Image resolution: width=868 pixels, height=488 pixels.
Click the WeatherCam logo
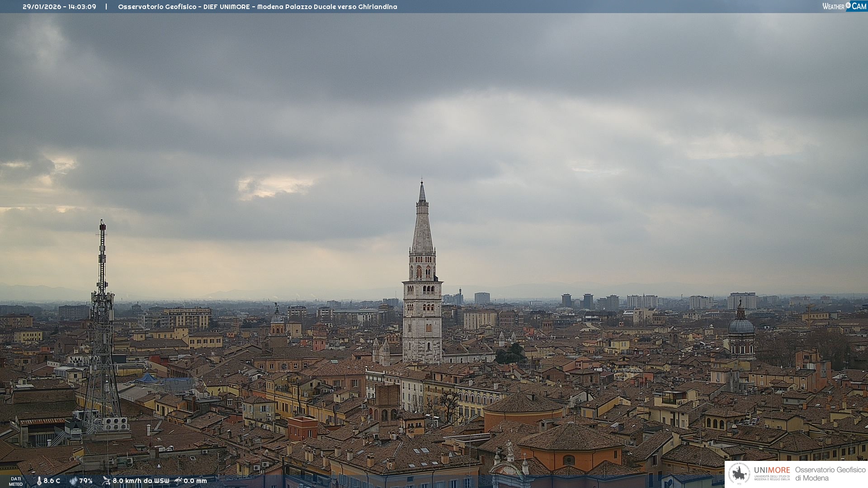[x=844, y=6]
